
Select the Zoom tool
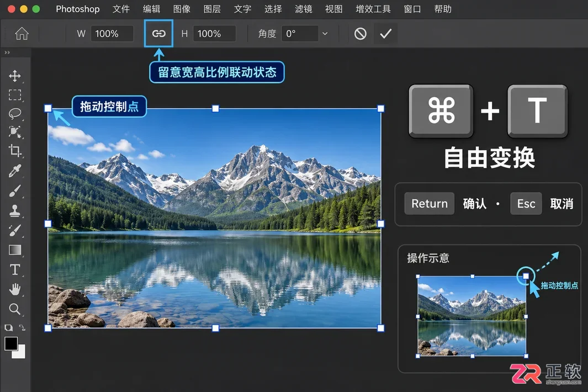14,309
